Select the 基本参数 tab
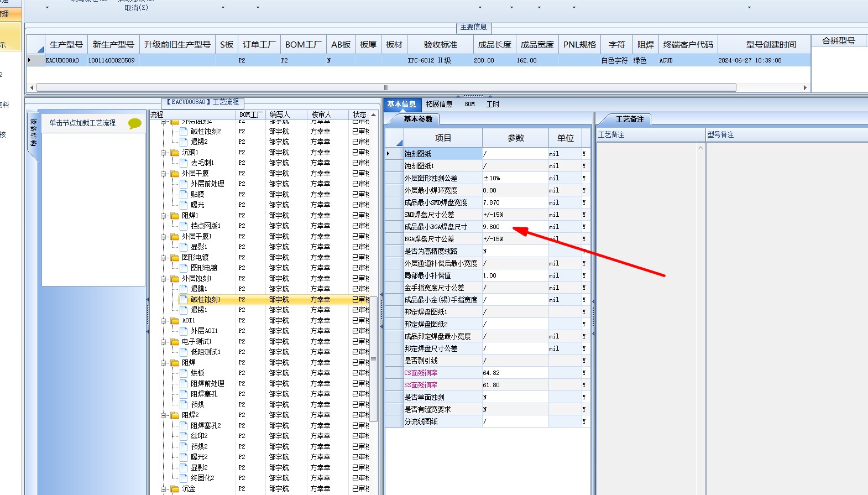Image resolution: width=868 pixels, height=495 pixels. [x=418, y=119]
